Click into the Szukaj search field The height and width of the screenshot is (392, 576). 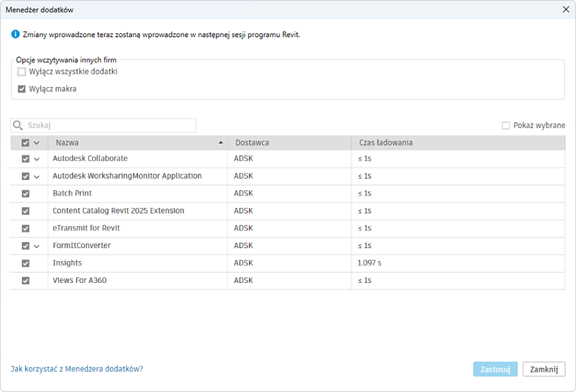[x=109, y=125]
